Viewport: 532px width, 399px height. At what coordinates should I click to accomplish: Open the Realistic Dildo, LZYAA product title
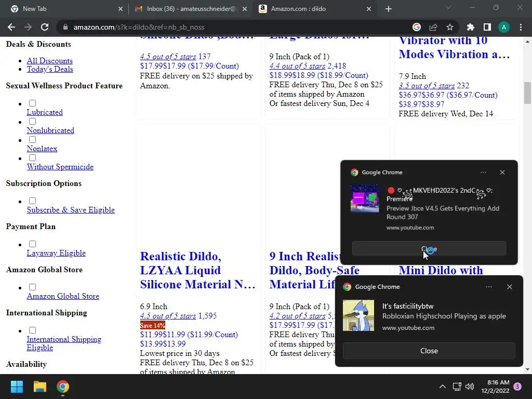[197, 270]
